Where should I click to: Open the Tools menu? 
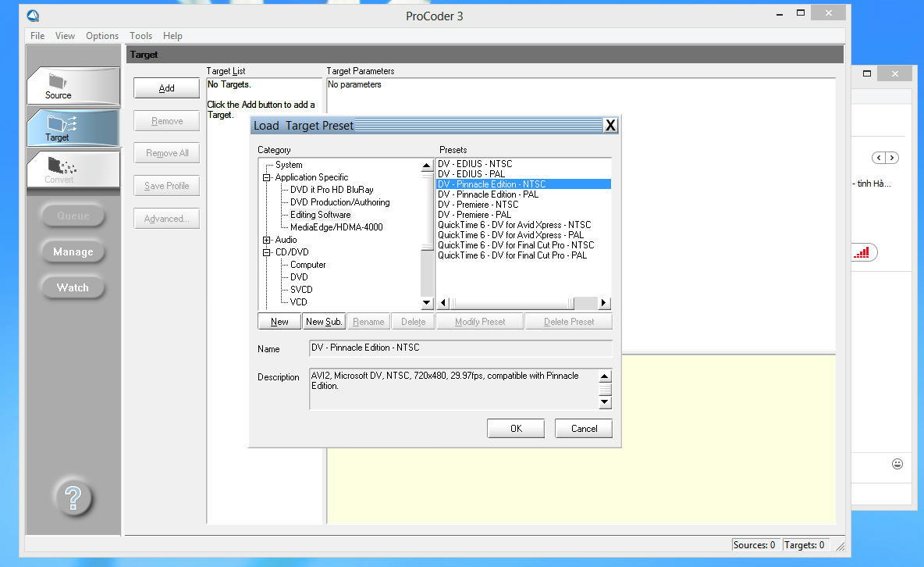[140, 36]
